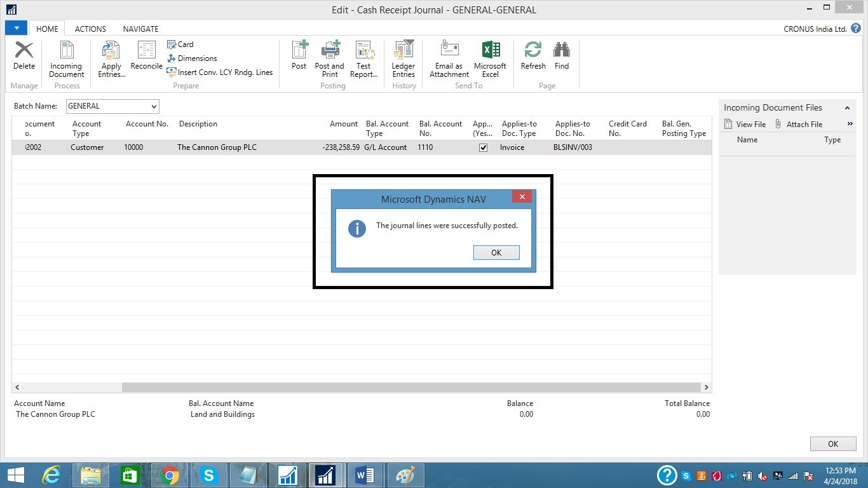The image size is (868, 488).
Task: Open the help question mark icon
Action: pos(856,29)
